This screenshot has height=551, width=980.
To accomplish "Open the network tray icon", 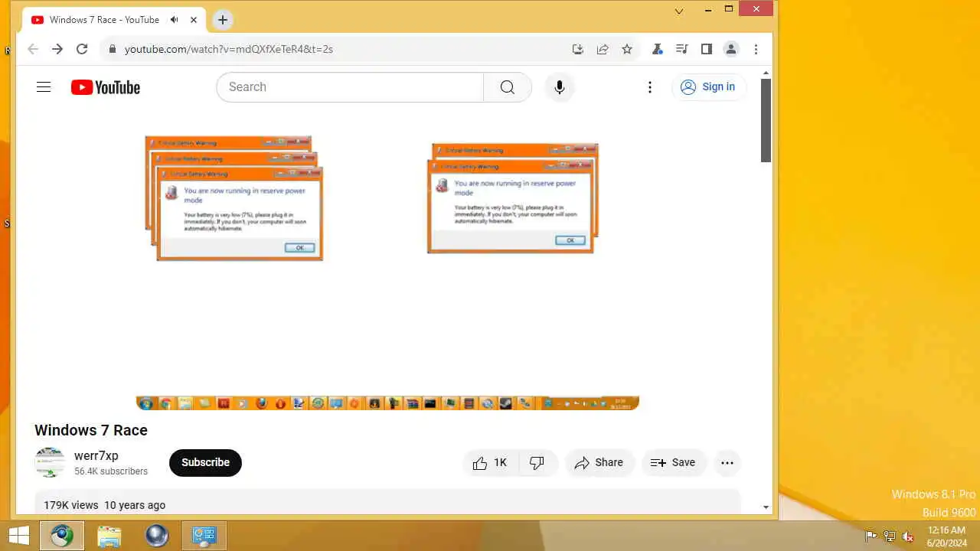I will coord(890,536).
